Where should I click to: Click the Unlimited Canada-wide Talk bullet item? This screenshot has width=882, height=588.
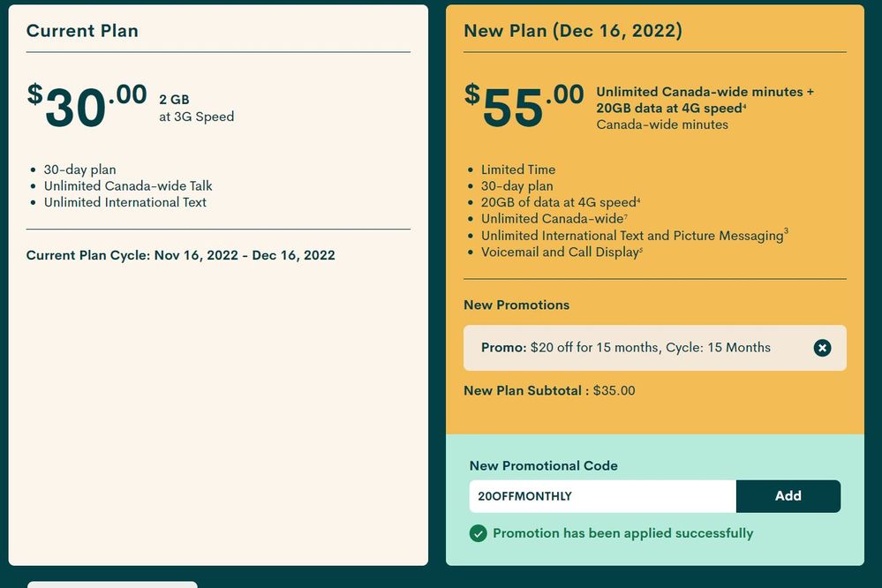coord(128,186)
